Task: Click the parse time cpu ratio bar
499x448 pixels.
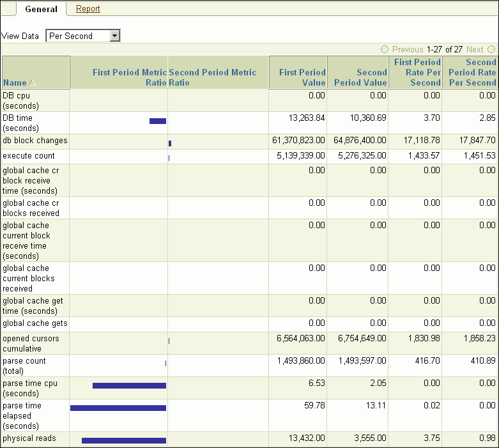Action: (129, 385)
